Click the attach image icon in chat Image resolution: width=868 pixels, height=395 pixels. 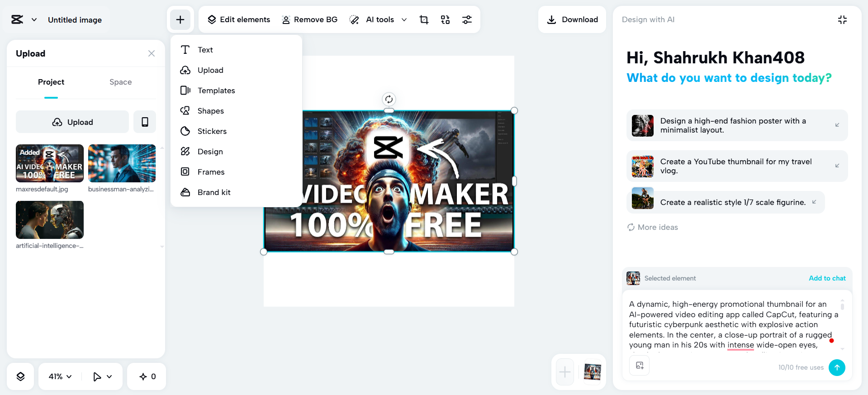[640, 366]
